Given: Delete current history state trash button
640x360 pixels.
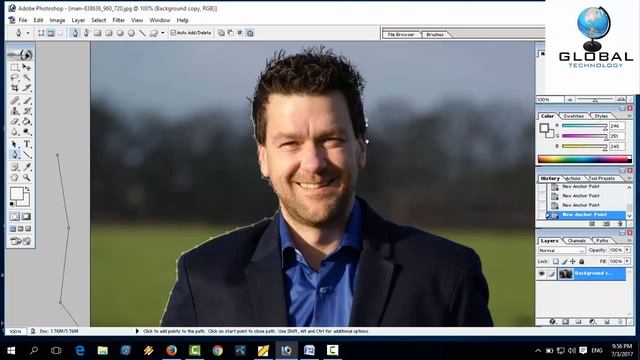Looking at the screenshot, I should pos(620,224).
